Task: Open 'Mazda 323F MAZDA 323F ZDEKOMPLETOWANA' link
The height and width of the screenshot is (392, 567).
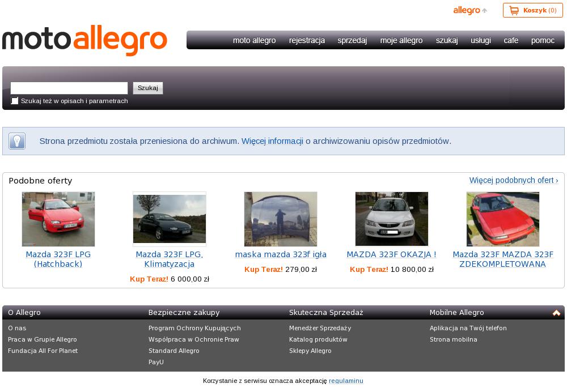Action: coord(502,259)
